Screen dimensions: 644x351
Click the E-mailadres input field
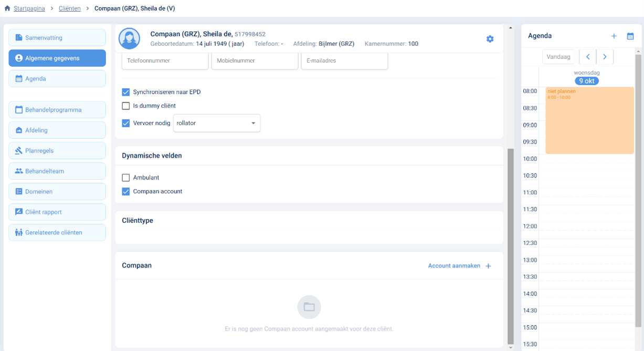pos(344,61)
